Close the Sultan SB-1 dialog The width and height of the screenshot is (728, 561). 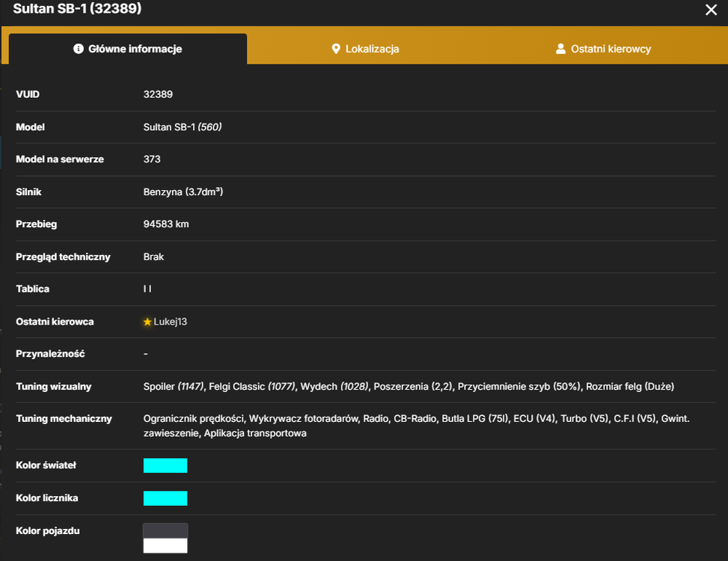pyautogui.click(x=711, y=10)
